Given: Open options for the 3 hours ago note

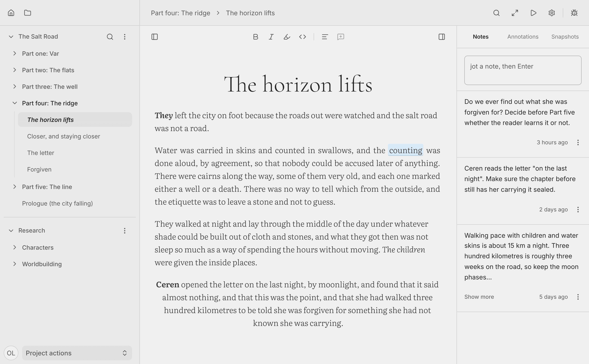Looking at the screenshot, I should pos(578,142).
